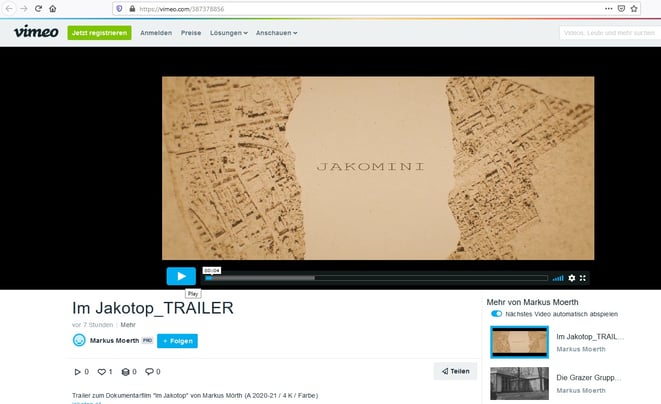Screen dimensions: 661x404
Task: Enter fullscreen mode in the player
Action: (583, 278)
